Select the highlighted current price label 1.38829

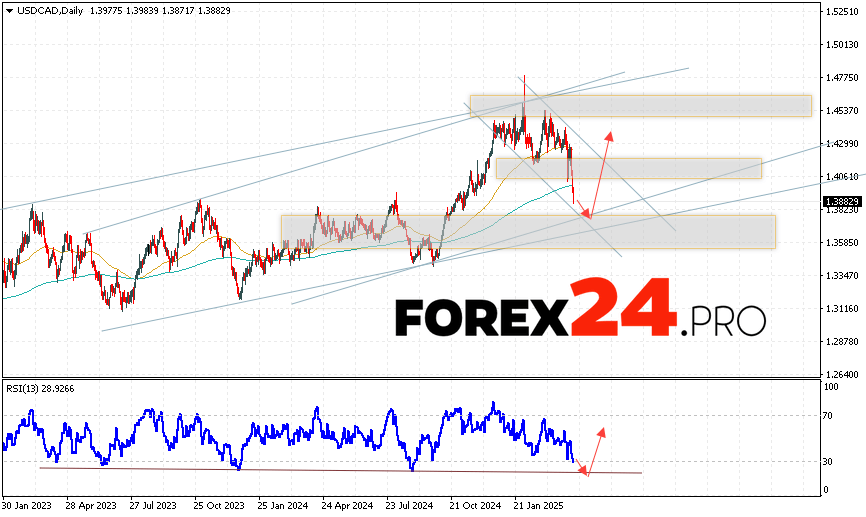pyautogui.click(x=843, y=201)
